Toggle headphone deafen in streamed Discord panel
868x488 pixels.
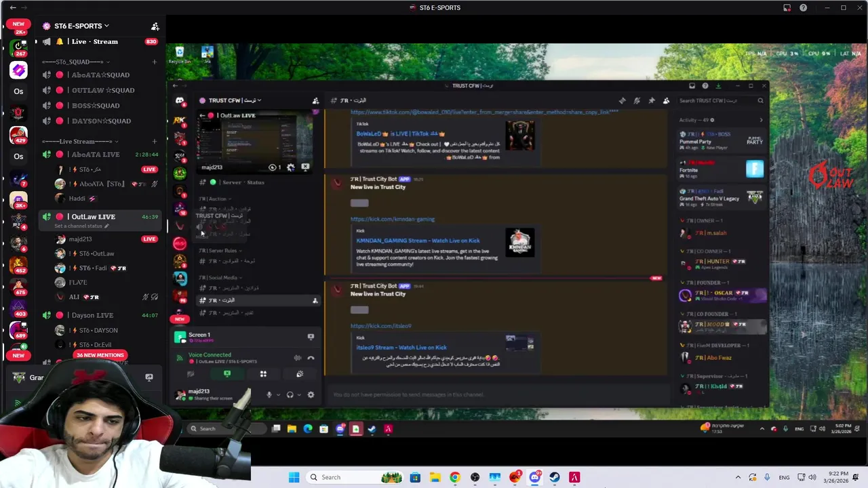(290, 394)
